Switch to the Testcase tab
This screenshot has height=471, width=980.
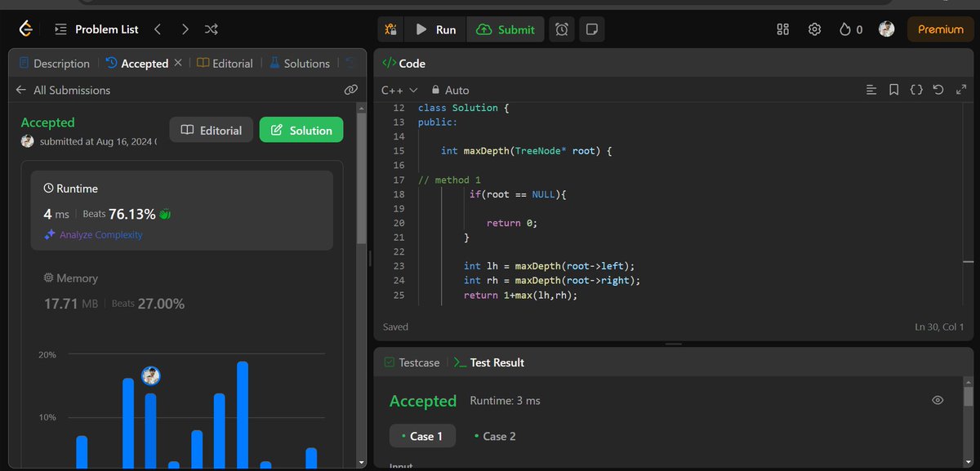[412, 362]
